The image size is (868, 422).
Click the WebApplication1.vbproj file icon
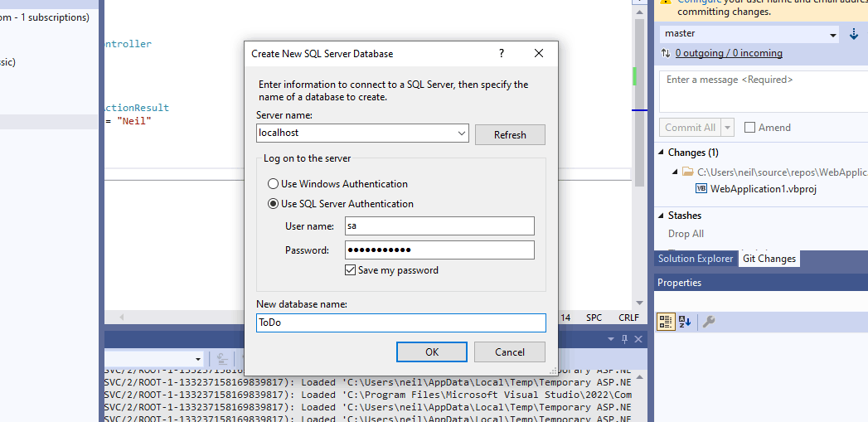[x=701, y=188]
